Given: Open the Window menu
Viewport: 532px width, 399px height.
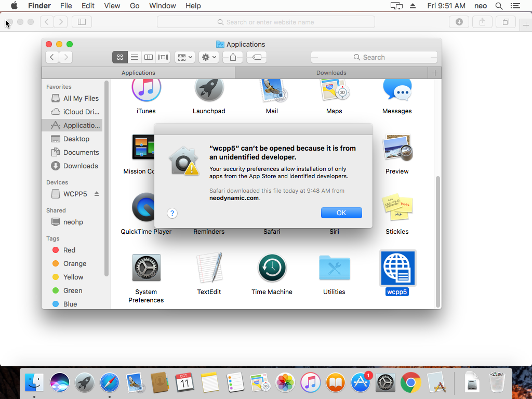Looking at the screenshot, I should [163, 6].
